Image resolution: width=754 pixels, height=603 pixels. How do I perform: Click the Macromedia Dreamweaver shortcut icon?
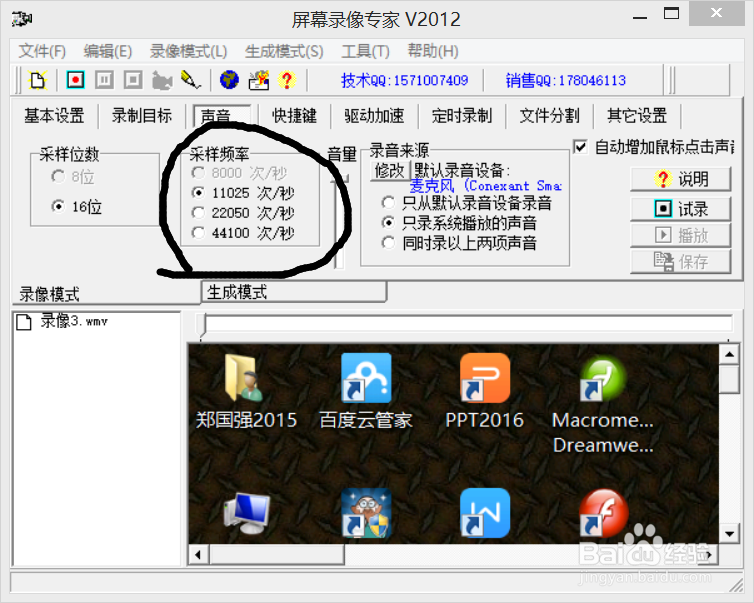[x=603, y=379]
